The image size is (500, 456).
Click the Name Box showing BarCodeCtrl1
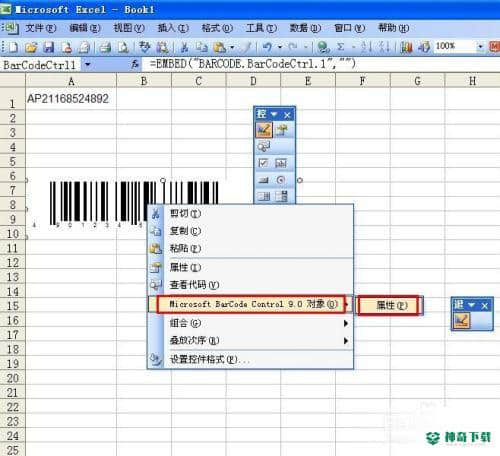[x=39, y=65]
